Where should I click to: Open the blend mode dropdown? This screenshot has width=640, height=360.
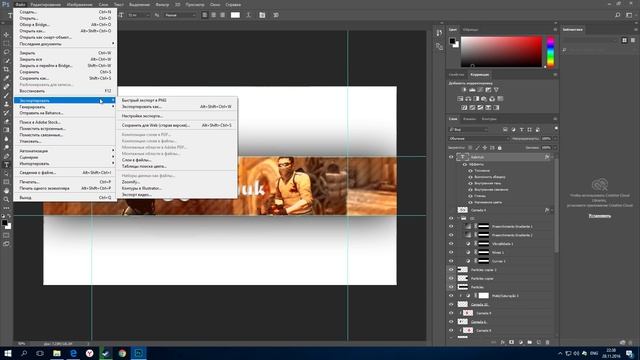[x=479, y=138]
